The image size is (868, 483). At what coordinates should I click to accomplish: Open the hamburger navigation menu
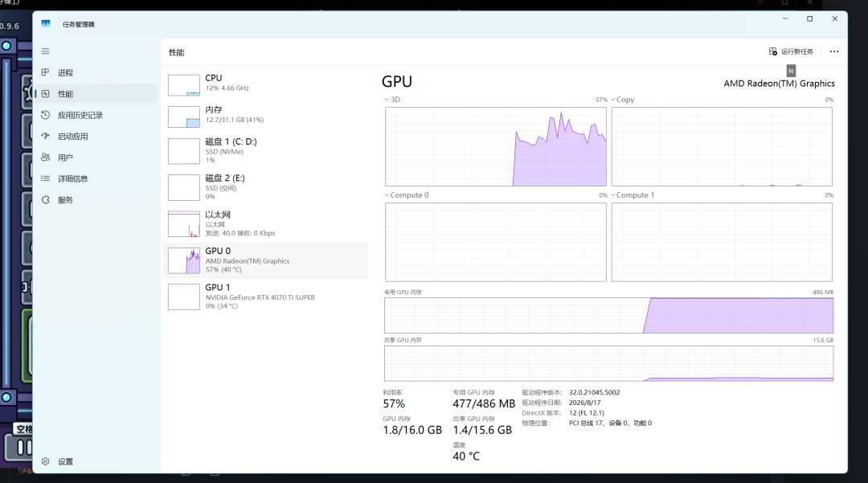point(45,51)
